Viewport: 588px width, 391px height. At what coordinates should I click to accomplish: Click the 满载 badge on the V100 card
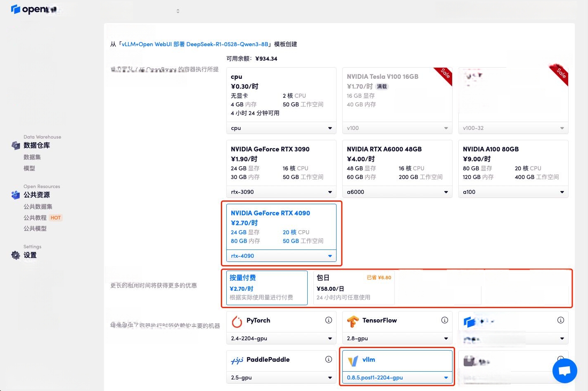[382, 87]
